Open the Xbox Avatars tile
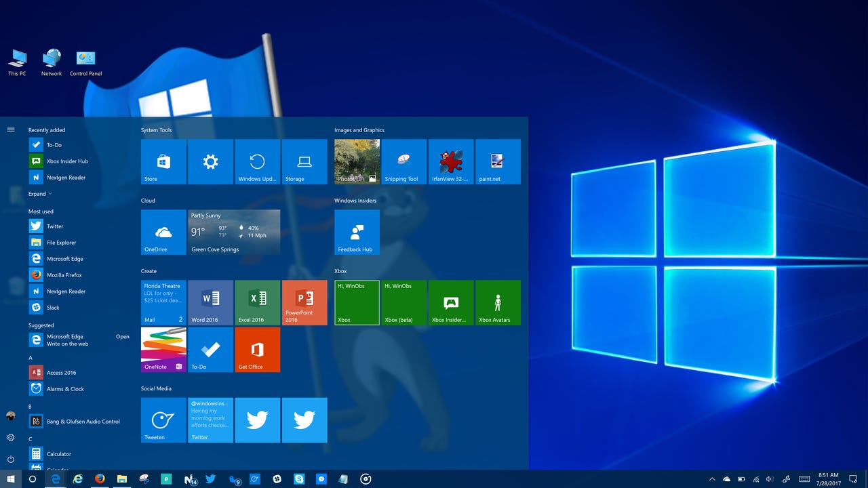The image size is (868, 488). click(498, 302)
